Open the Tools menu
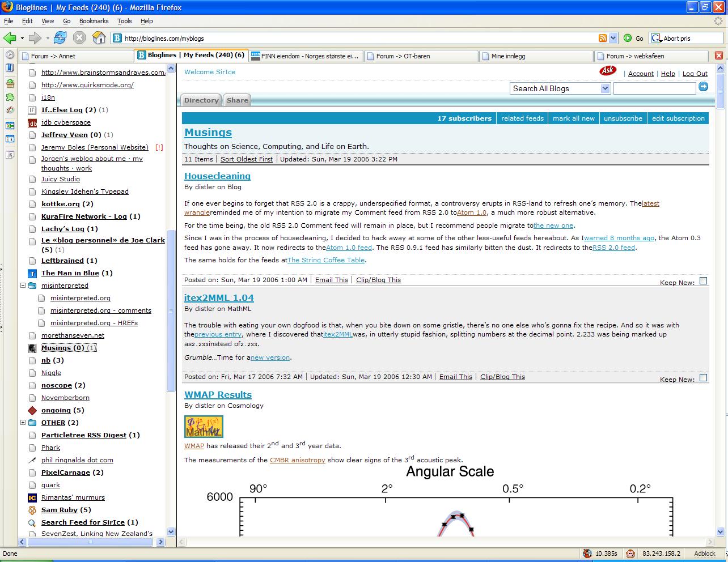728x562 pixels. (x=124, y=21)
